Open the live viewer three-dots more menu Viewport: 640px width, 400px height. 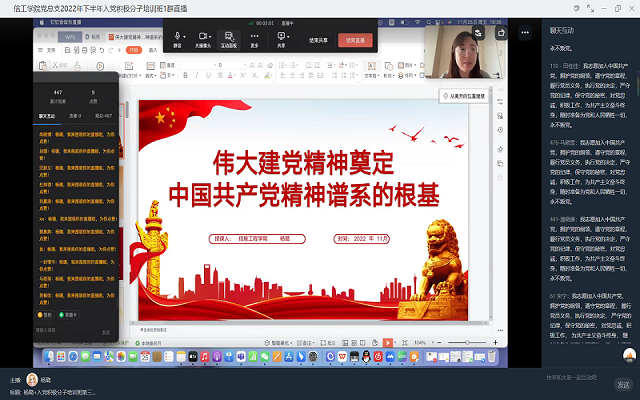pyautogui.click(x=525, y=32)
